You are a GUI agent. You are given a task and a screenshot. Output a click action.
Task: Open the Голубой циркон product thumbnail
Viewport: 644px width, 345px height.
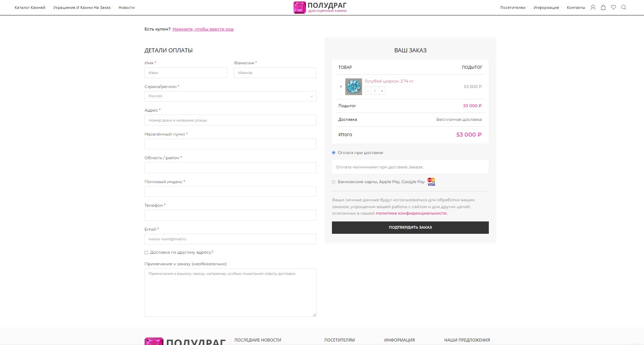pyautogui.click(x=354, y=87)
